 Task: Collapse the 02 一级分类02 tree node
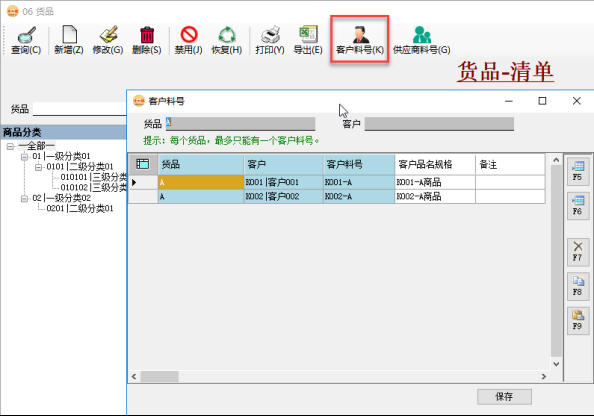24,198
